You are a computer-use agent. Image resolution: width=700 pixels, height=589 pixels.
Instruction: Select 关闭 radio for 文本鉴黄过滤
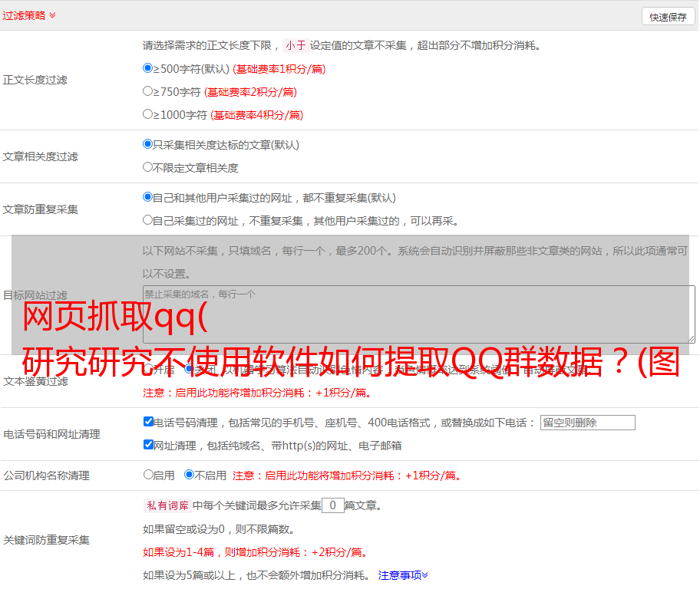189,369
